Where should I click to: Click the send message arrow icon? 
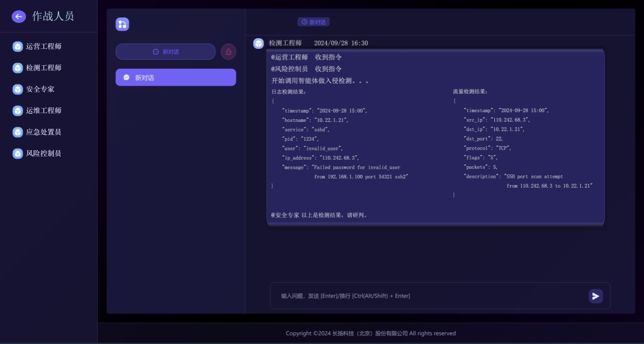[x=596, y=296]
